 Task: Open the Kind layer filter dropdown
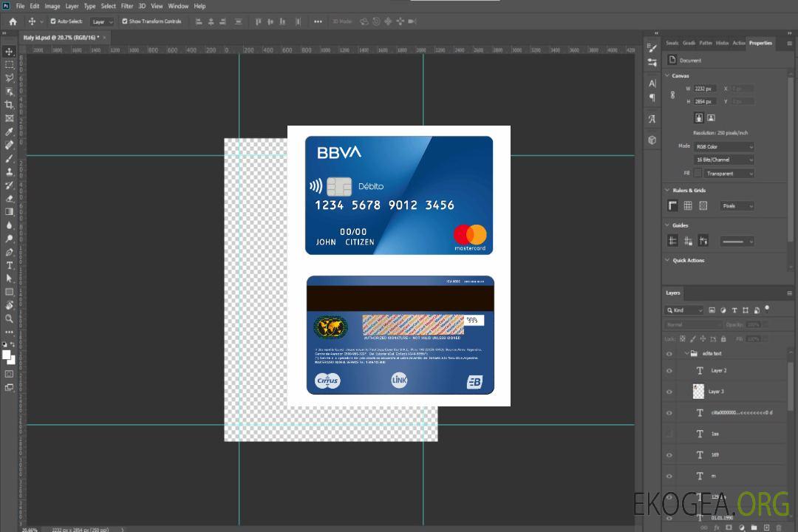(x=685, y=310)
